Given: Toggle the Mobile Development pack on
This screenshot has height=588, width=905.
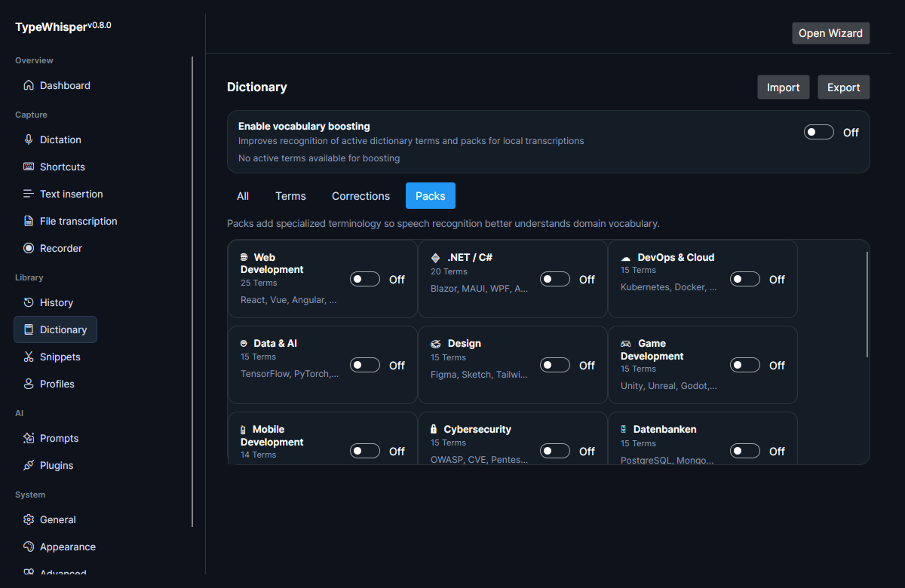Looking at the screenshot, I should coord(365,452).
